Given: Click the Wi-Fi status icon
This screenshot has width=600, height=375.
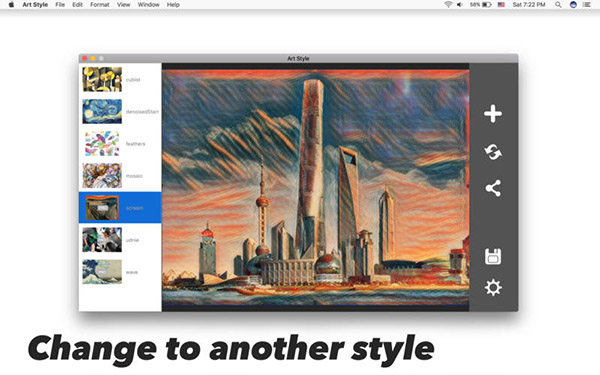Looking at the screenshot, I should tap(448, 5).
